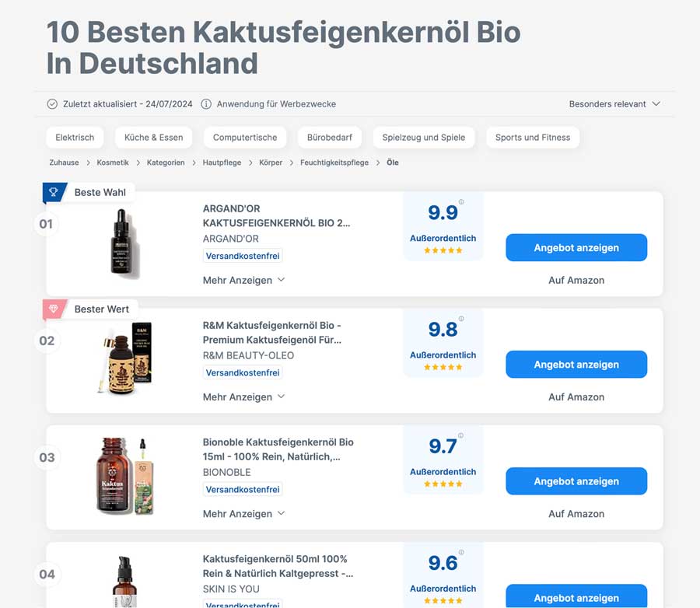The image size is (700, 608).
Task: Click brand name BIONOBLE
Action: (x=227, y=472)
